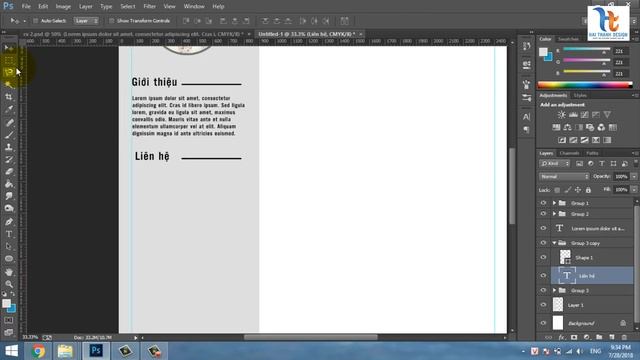The height and width of the screenshot is (360, 640).
Task: Select the Move tool
Action: click(9, 48)
